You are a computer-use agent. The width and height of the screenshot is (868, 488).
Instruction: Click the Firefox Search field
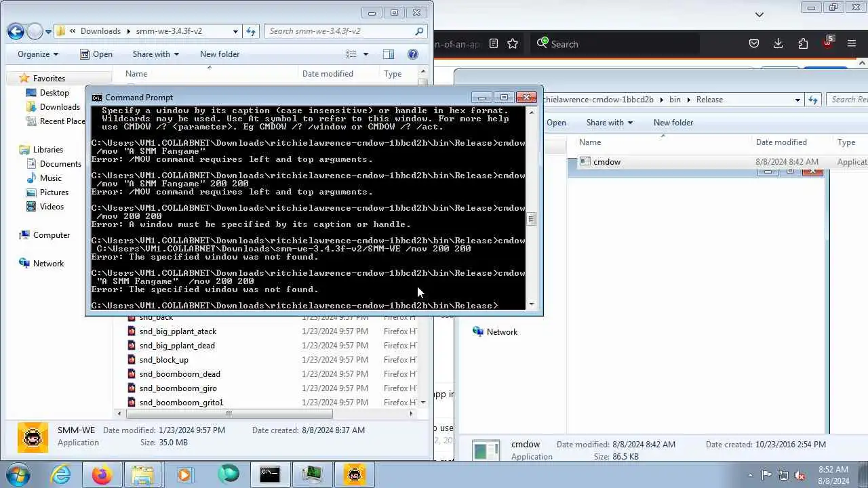(614, 44)
